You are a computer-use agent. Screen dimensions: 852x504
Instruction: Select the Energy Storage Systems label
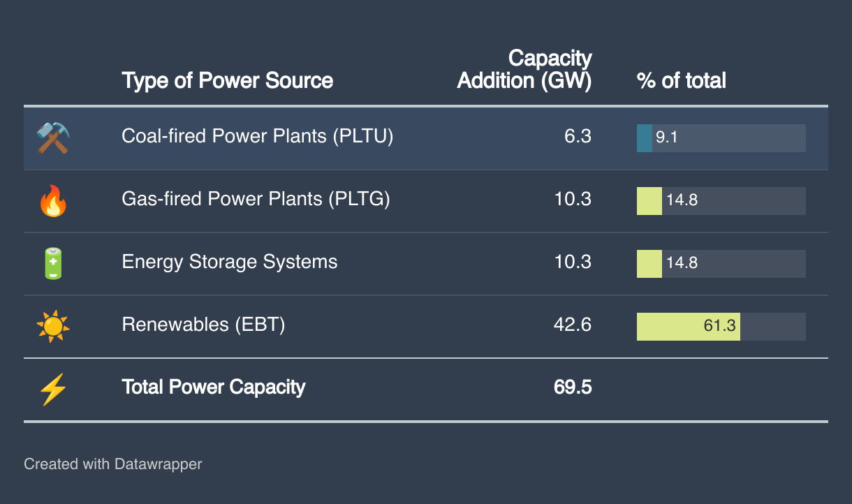coord(229,262)
